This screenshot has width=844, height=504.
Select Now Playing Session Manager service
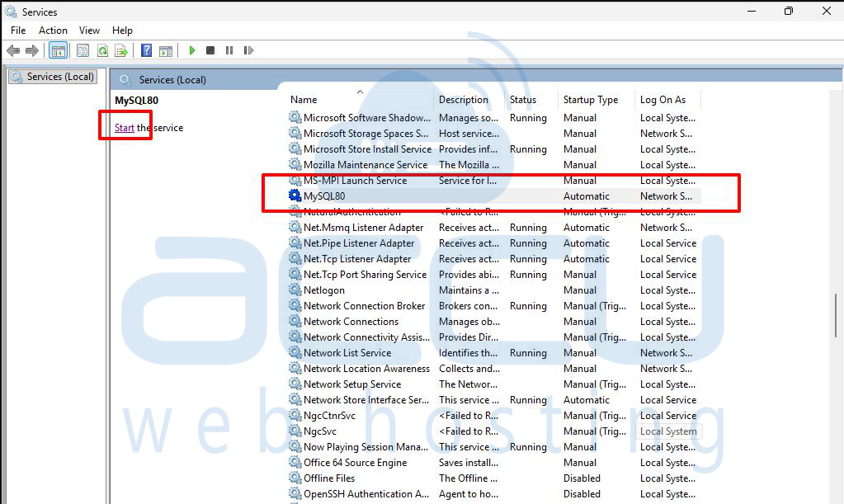(x=366, y=447)
